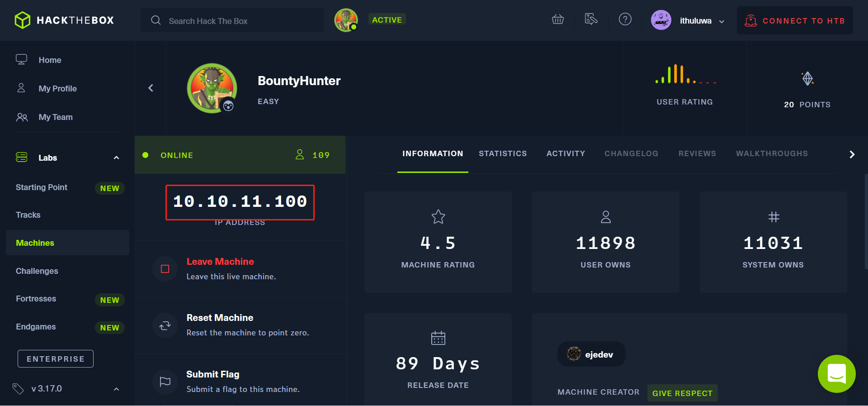Viewport: 868px width, 406px height.
Task: Open Fortresses in sidebar
Action: coord(36,299)
